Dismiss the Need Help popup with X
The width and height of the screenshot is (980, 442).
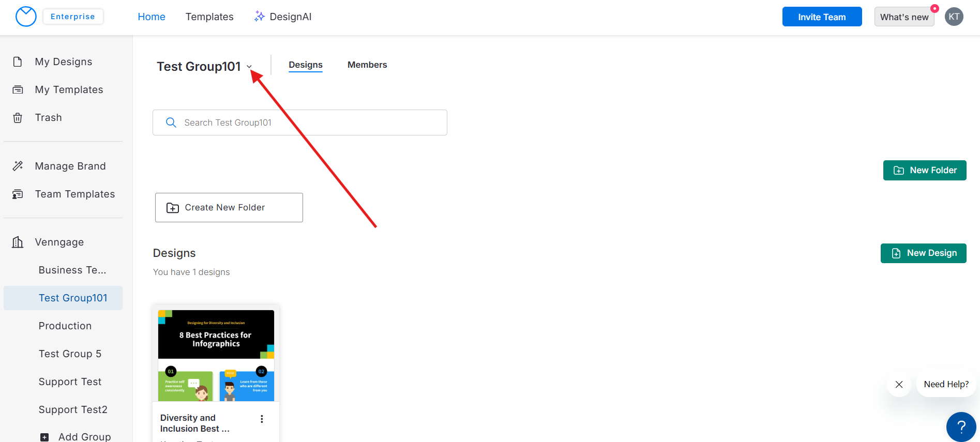pyautogui.click(x=899, y=385)
